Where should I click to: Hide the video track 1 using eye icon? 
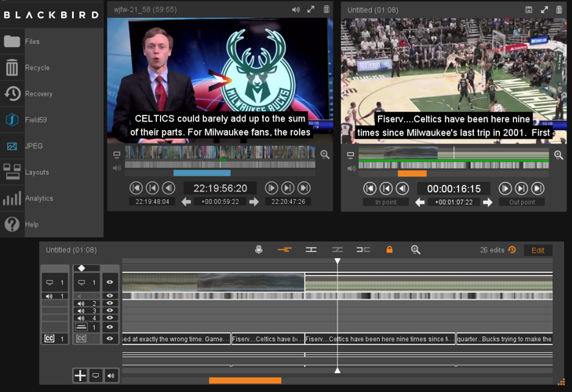[x=110, y=282]
